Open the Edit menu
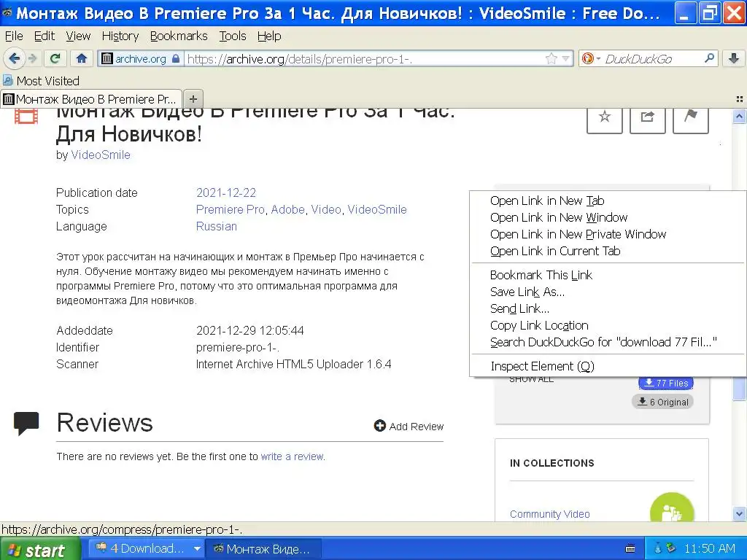747x560 pixels. 44,36
